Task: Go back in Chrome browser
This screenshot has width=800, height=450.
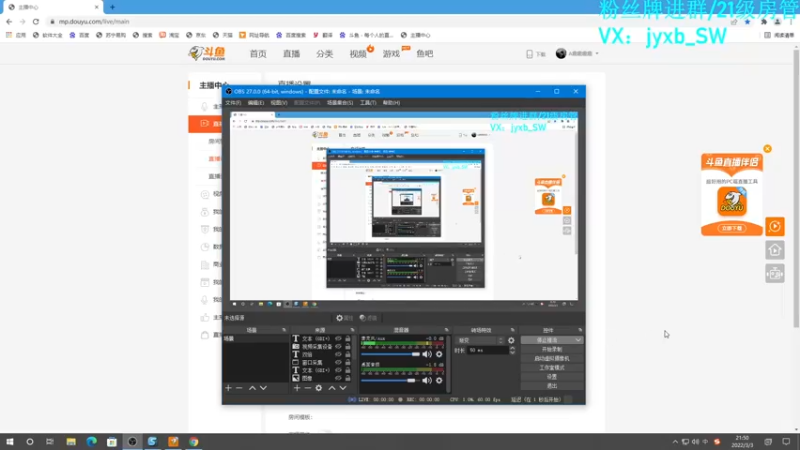Action: (9, 21)
